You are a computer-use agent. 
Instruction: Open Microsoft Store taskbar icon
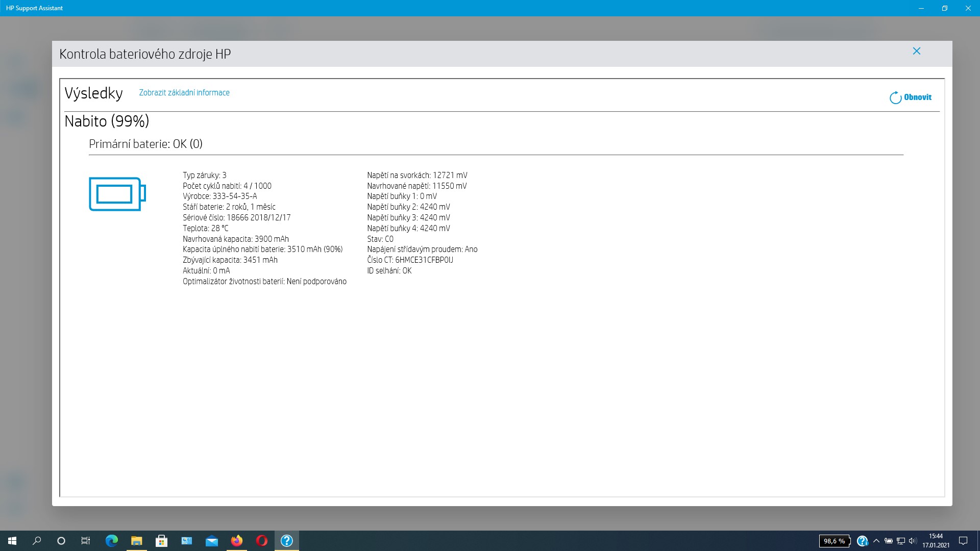(x=161, y=541)
